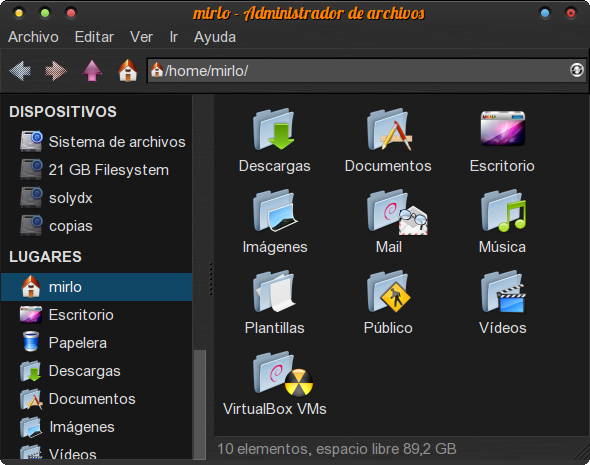
Task: Open the Archivo menu
Action: (33, 37)
